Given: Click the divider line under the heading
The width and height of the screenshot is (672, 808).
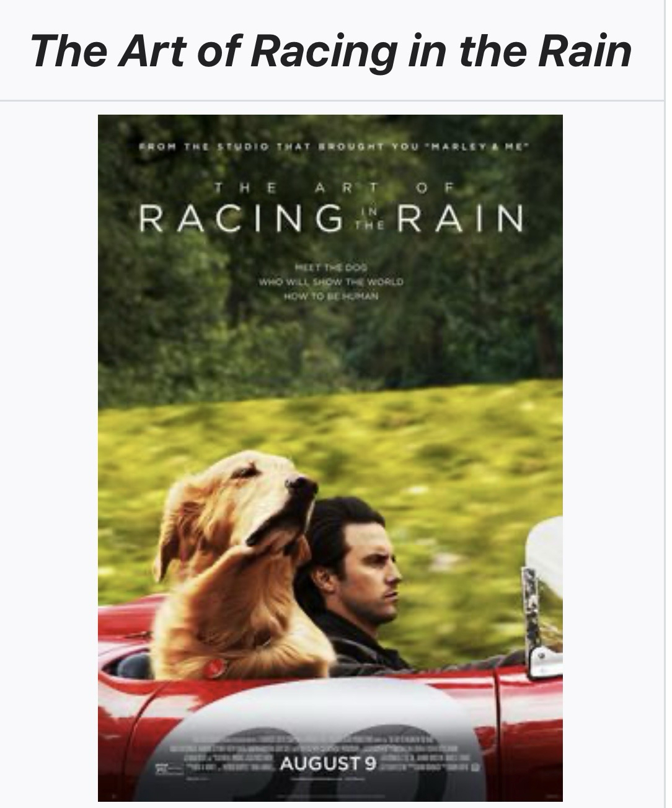Looking at the screenshot, I should coord(333,100).
